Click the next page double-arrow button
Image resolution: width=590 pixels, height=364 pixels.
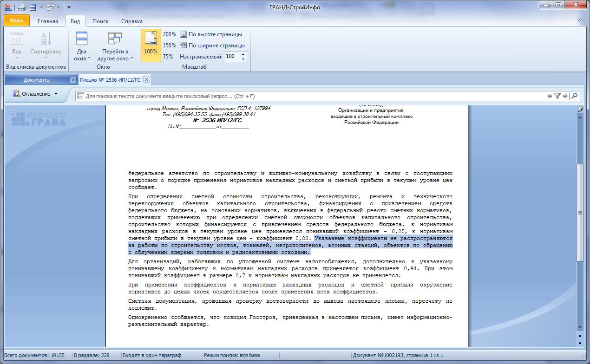tap(580, 343)
